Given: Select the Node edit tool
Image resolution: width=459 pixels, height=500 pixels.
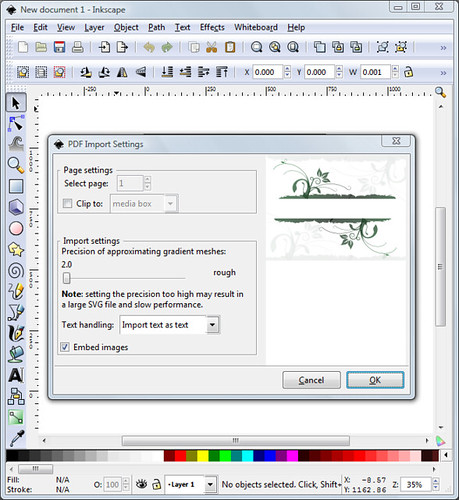Looking at the screenshot, I should point(16,124).
